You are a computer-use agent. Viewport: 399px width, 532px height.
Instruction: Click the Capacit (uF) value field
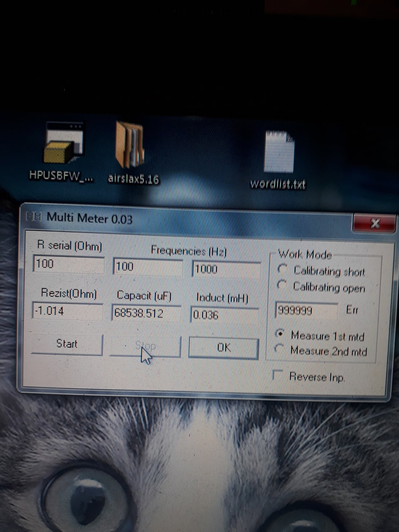[146, 313]
